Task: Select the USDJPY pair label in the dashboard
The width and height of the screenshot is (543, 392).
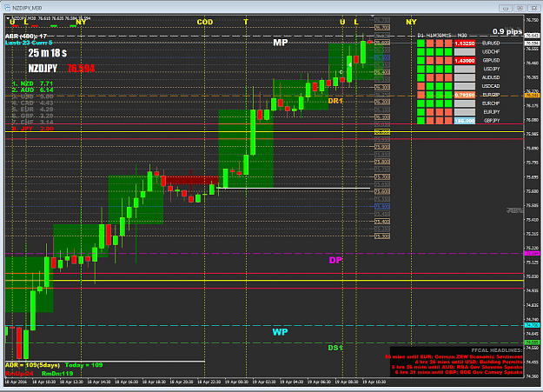Action: point(491,69)
